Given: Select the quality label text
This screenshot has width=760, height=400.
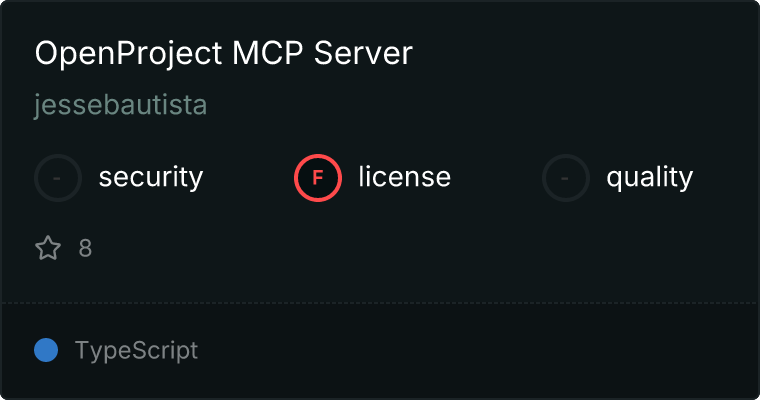Looking at the screenshot, I should coord(649,178).
